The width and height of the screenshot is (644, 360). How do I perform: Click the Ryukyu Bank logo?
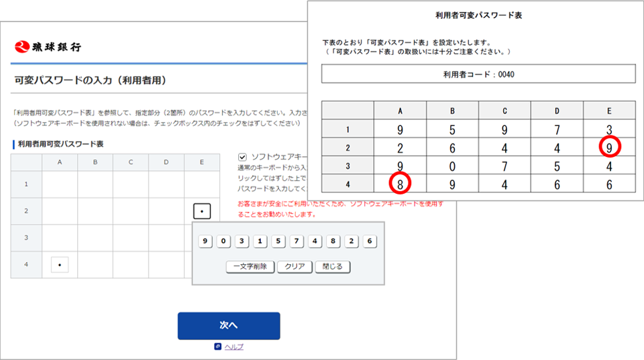49,47
